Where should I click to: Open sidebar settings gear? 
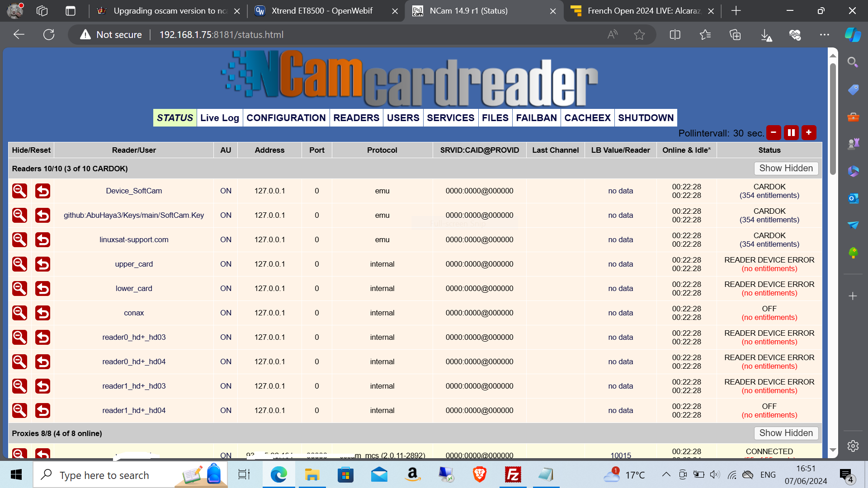[x=853, y=446]
